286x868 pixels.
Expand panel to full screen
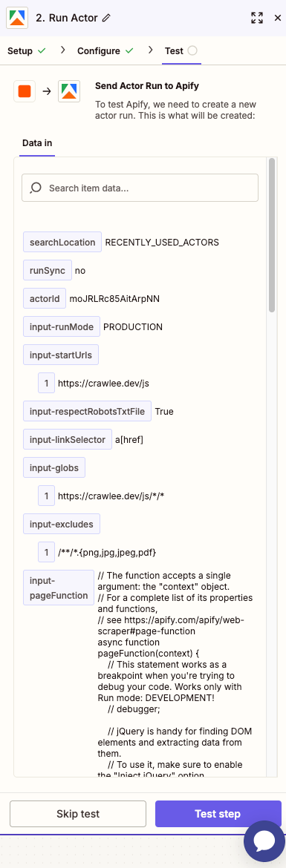(256, 18)
